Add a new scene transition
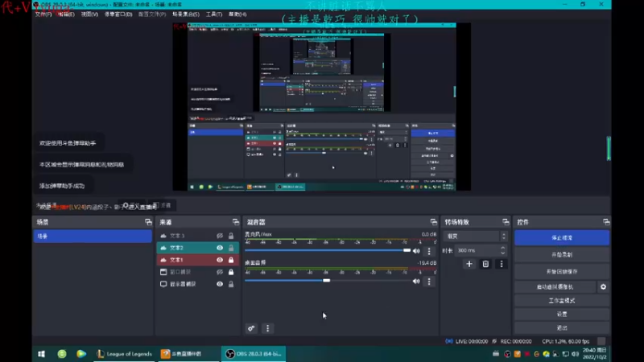The height and width of the screenshot is (362, 644). (x=469, y=264)
